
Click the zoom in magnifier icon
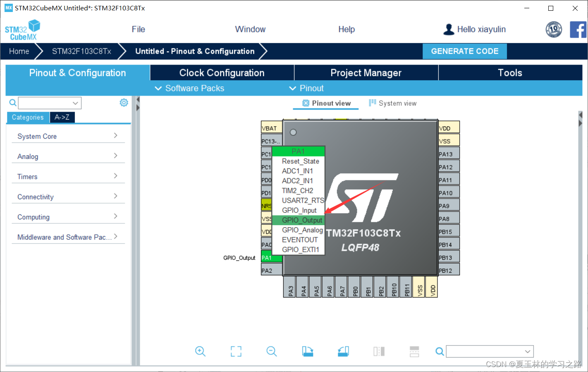point(200,351)
